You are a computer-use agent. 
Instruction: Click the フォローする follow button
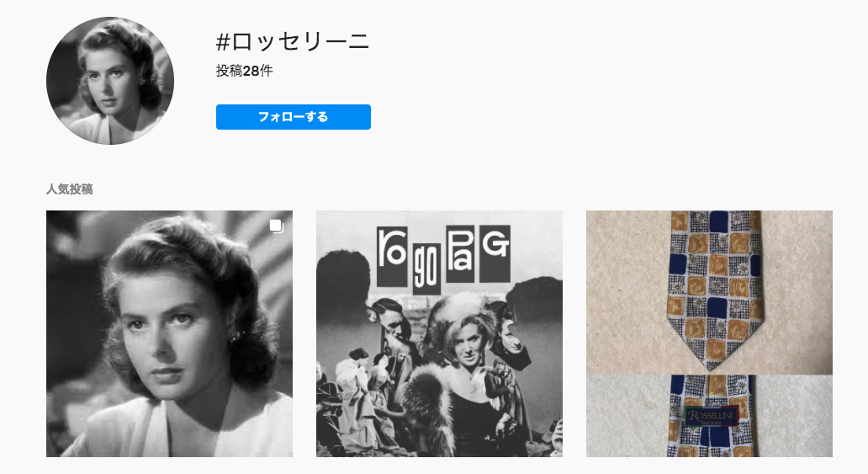click(x=293, y=117)
